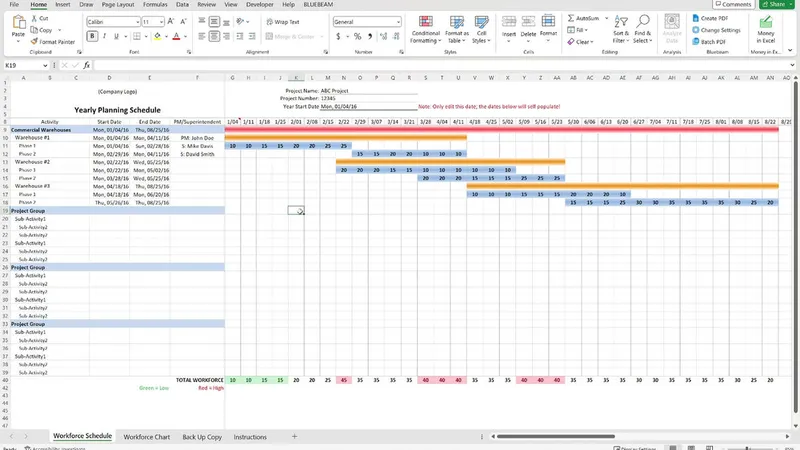Open the Formulas ribbon tab
Screen dimensions: 800x450
(155, 5)
